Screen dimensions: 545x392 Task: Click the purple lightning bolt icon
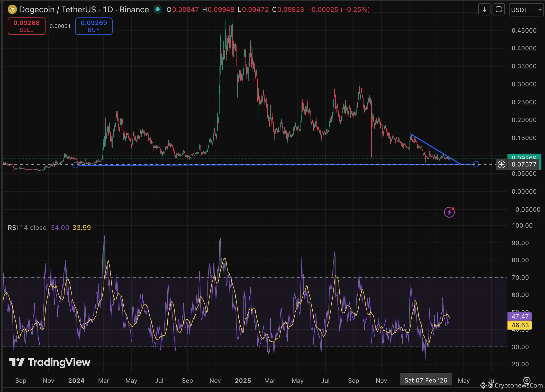(449, 212)
